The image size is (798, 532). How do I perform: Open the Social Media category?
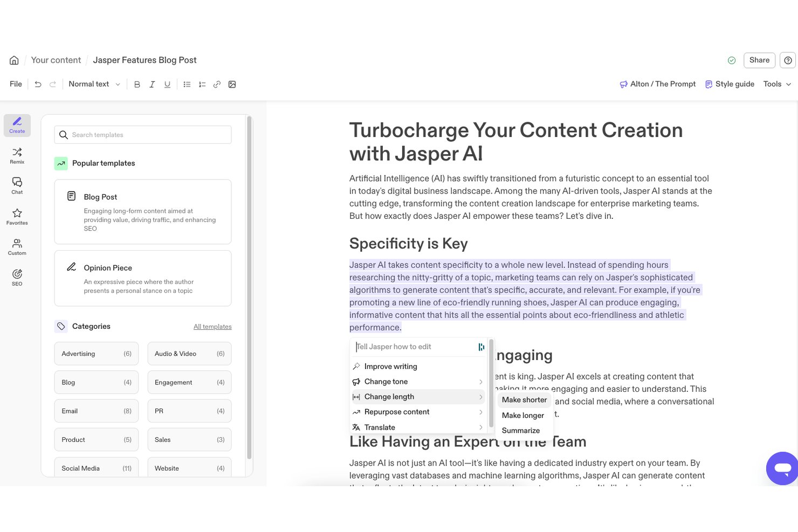click(97, 467)
